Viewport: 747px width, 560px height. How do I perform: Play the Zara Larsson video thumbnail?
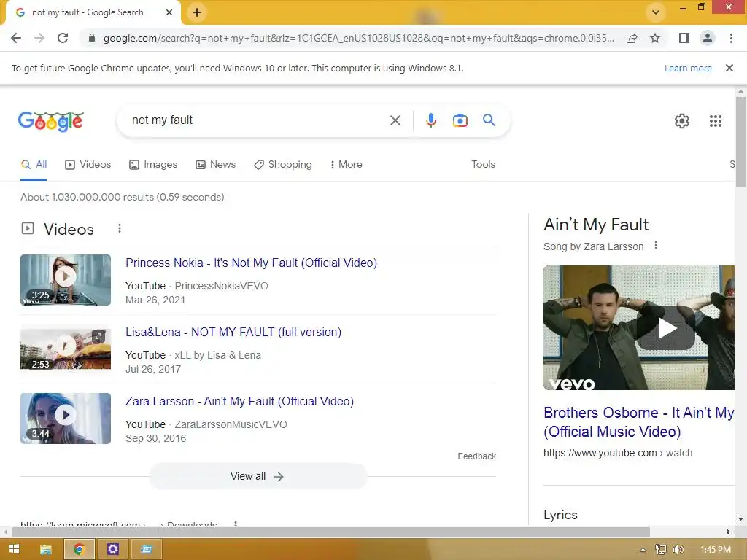(x=66, y=418)
